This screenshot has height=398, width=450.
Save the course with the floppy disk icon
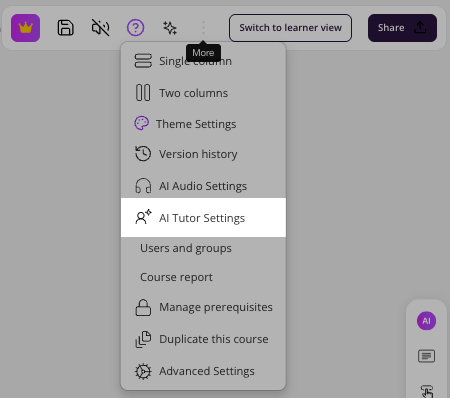coord(65,28)
